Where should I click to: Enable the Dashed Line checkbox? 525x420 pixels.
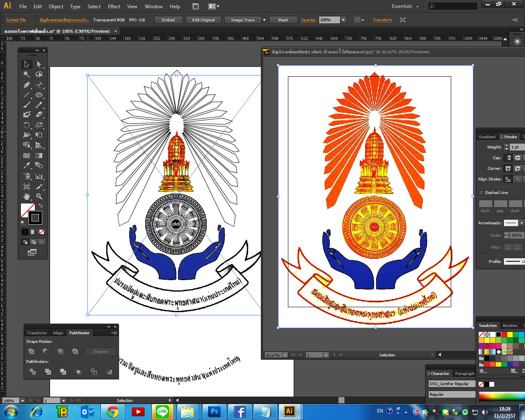click(x=481, y=192)
